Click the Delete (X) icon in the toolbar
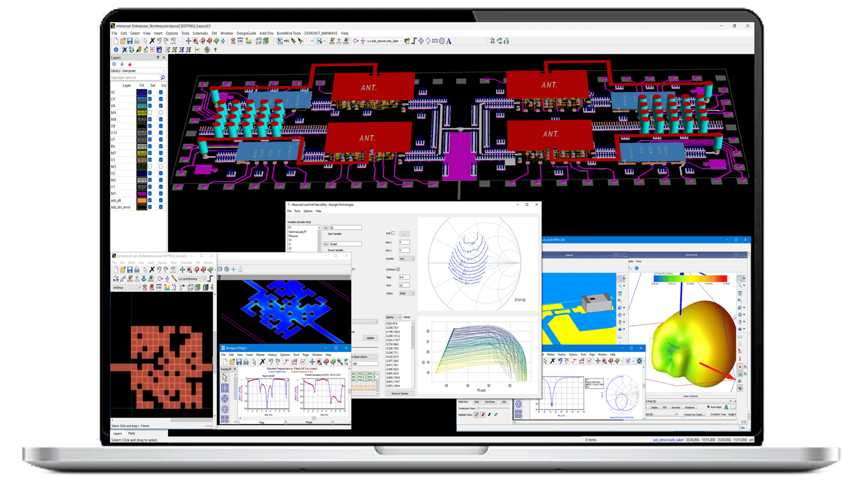Image resolution: width=868 pixels, height=488 pixels. coord(152,41)
